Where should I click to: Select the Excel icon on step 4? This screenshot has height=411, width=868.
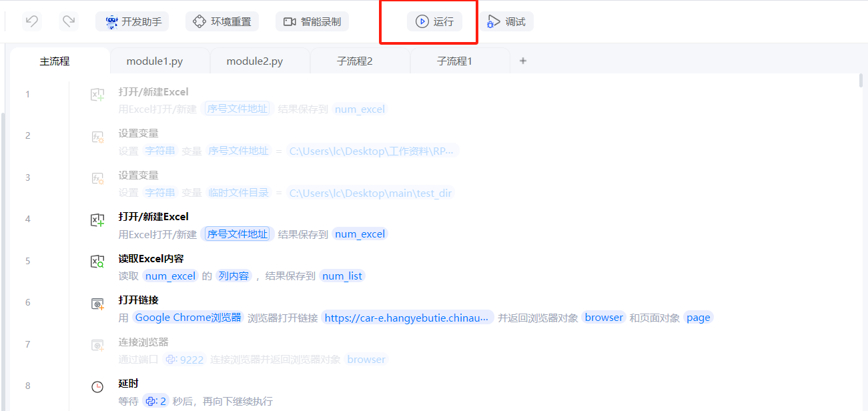(x=97, y=220)
